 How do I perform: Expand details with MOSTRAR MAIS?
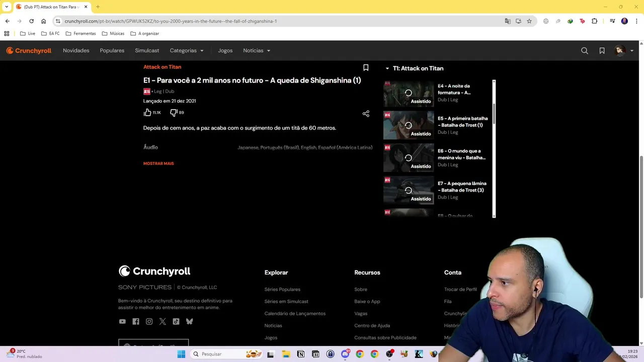point(158,163)
